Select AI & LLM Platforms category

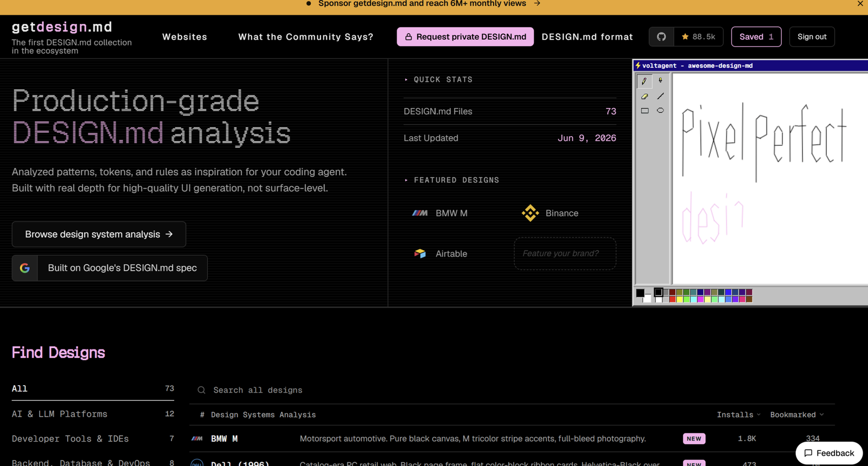(x=93, y=414)
